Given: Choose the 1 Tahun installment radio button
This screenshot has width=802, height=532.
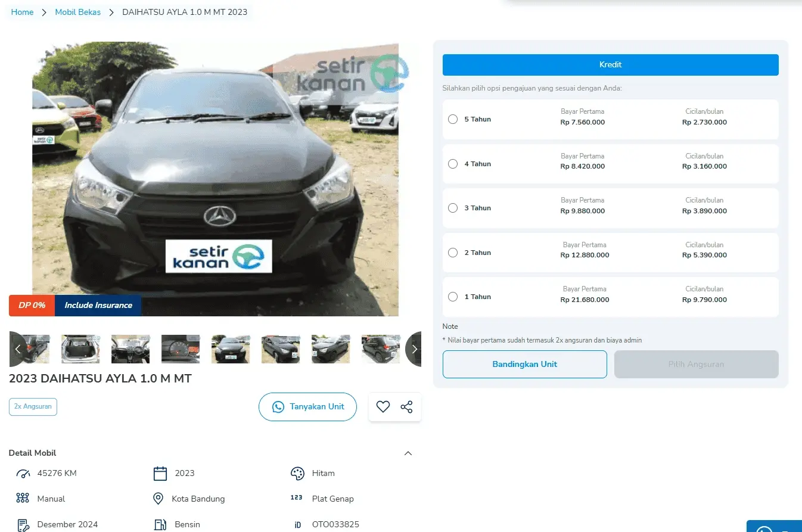Looking at the screenshot, I should (x=453, y=297).
